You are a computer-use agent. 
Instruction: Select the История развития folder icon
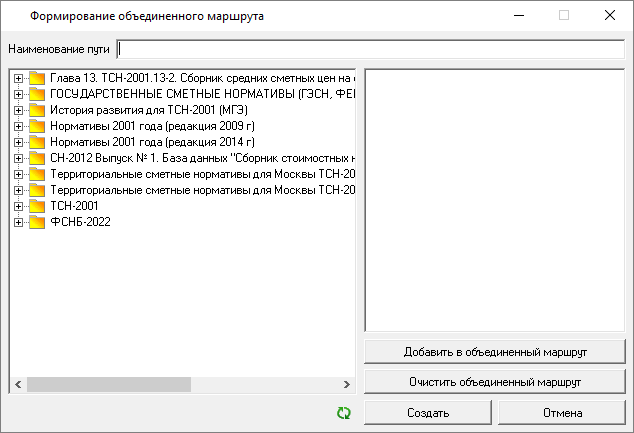[x=37, y=110]
